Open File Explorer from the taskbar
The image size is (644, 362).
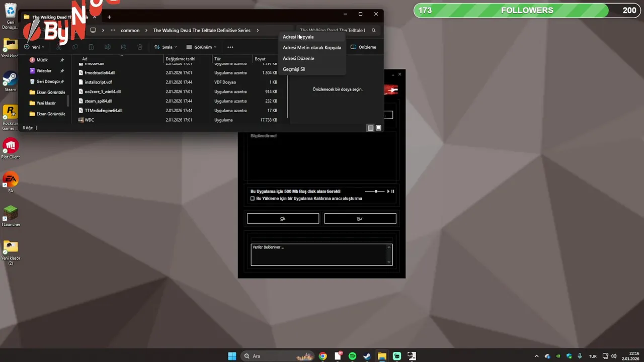pos(382,356)
